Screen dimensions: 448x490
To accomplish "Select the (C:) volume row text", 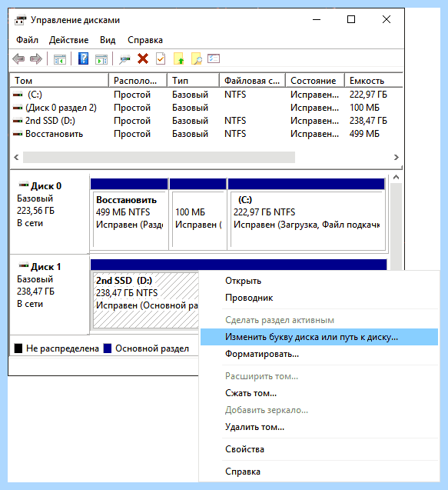I will [35, 95].
